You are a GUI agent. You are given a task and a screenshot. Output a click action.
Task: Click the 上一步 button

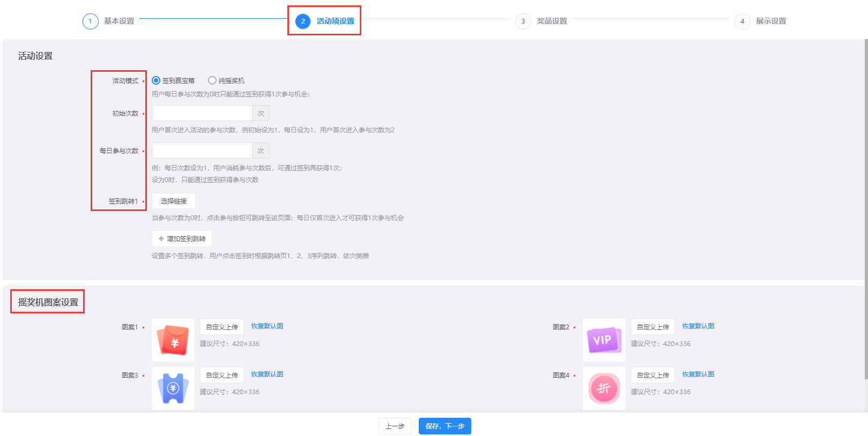click(395, 426)
